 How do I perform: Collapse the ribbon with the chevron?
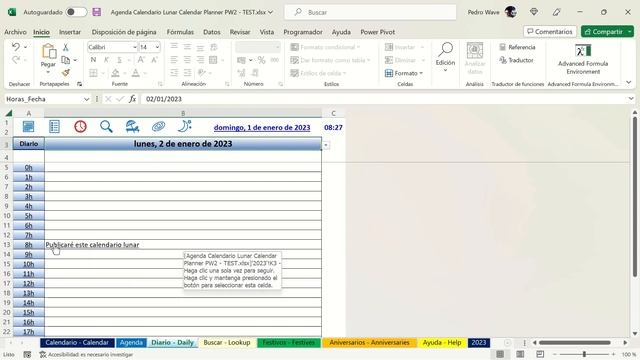click(629, 82)
